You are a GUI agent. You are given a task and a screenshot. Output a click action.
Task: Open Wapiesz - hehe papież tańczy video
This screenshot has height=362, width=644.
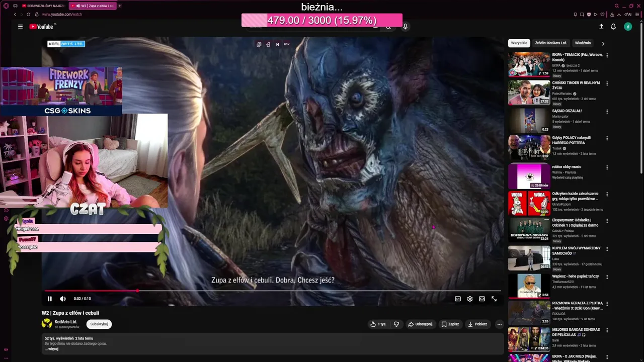pos(529,286)
